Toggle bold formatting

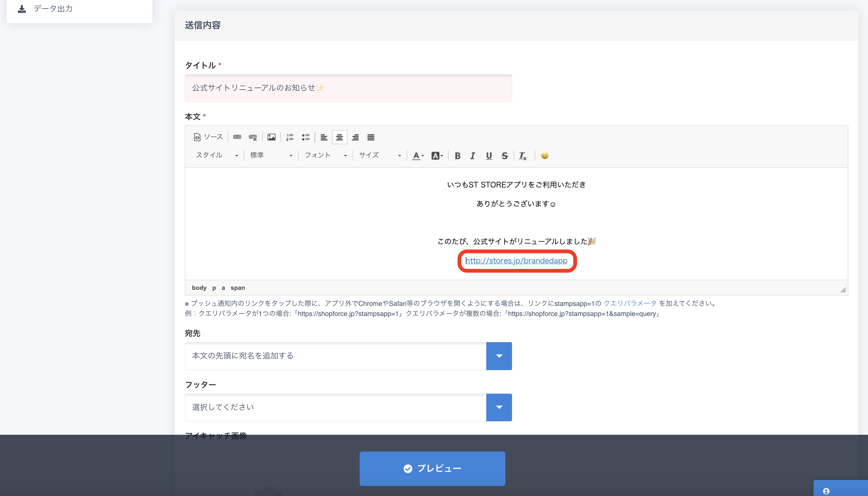458,156
